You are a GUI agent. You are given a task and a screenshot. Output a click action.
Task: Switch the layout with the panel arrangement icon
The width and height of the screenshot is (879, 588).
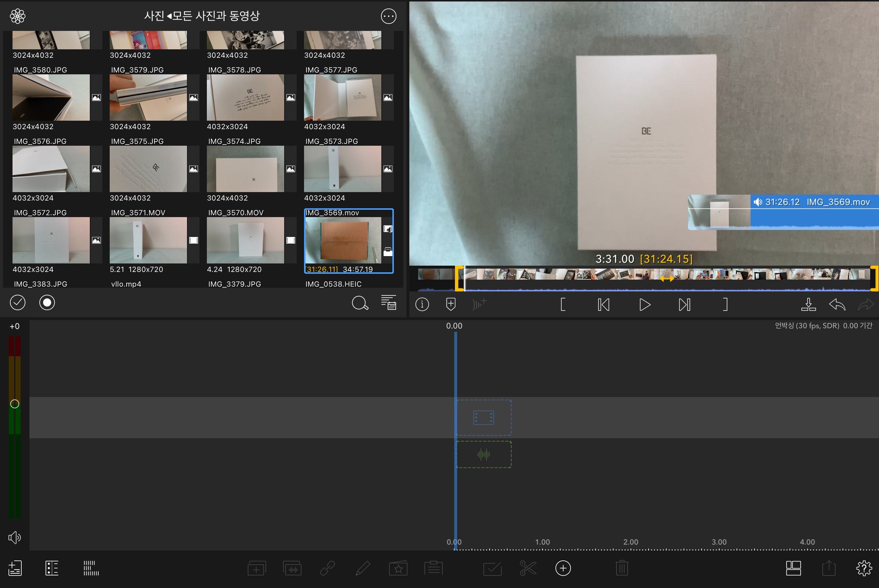coord(793,568)
